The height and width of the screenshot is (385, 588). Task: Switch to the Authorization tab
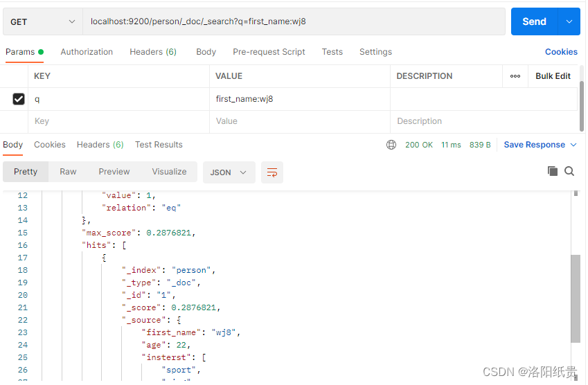coord(87,52)
